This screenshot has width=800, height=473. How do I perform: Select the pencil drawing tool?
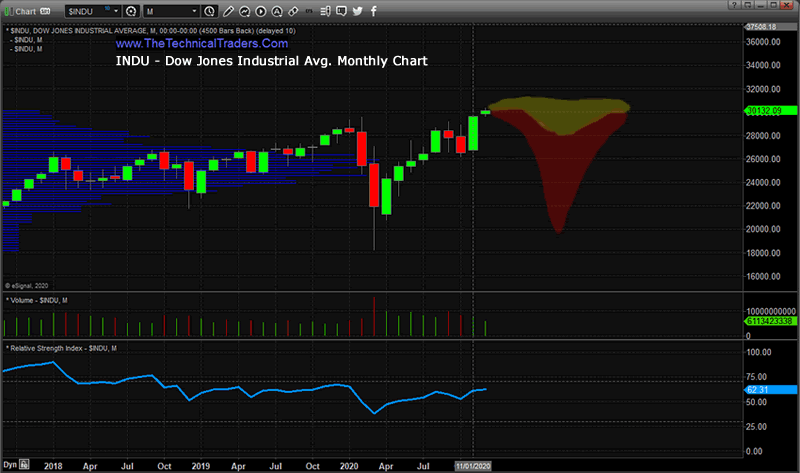228,11
